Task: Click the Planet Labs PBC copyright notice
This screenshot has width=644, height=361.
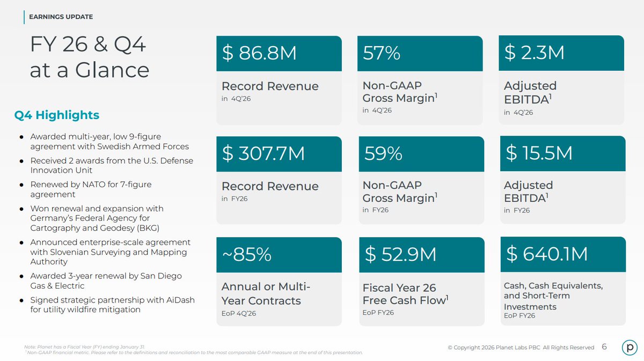Action: point(521,348)
